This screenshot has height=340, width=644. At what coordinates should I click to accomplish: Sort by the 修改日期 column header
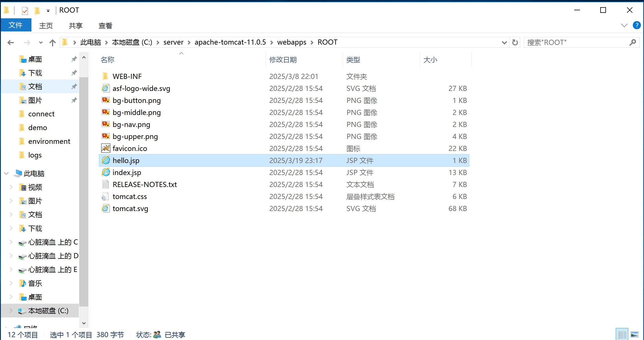click(x=283, y=60)
